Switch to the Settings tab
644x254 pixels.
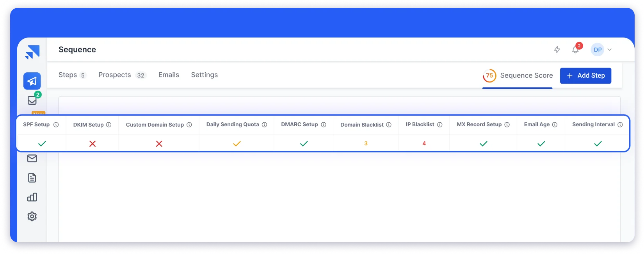coord(204,75)
